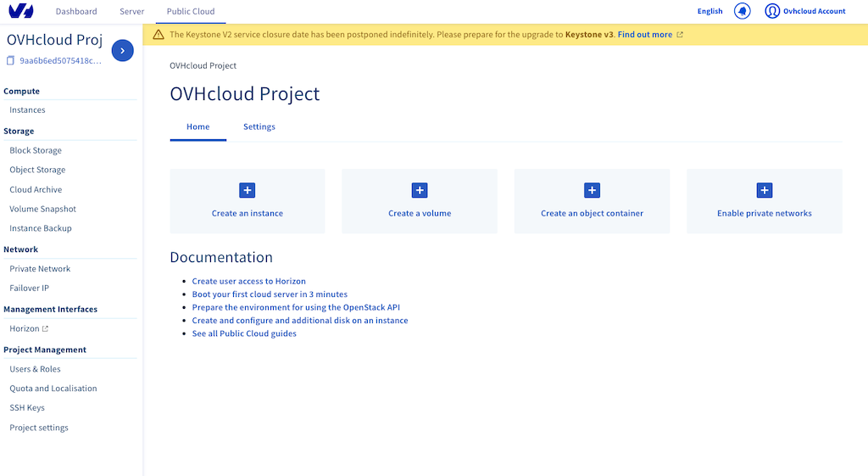Click plus icon for Enable private networks
This screenshot has width=868, height=476.
(x=765, y=190)
